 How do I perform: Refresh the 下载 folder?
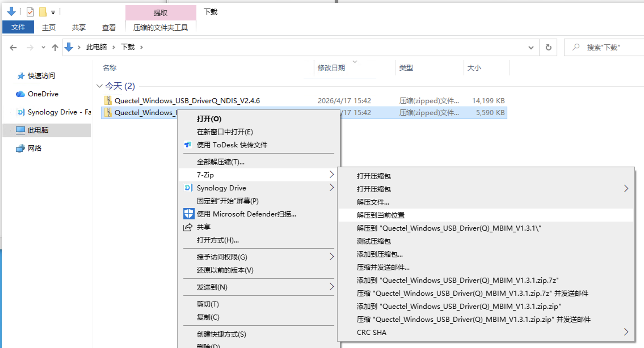pos(548,47)
